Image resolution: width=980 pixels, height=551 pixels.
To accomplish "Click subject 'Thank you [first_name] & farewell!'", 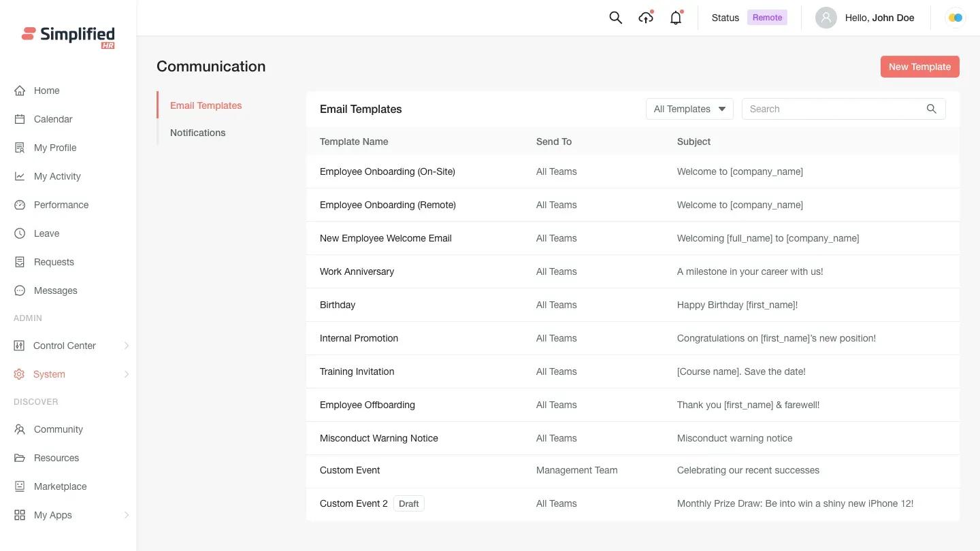I will pos(748,405).
